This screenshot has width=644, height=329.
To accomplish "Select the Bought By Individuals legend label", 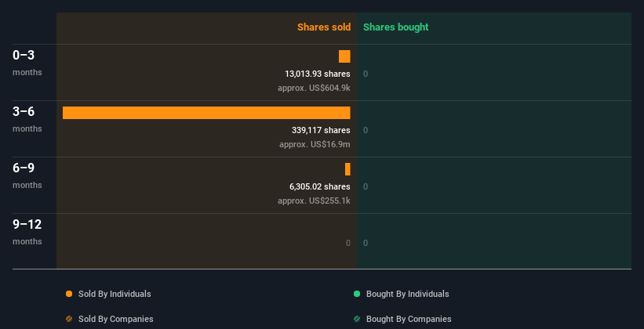I will tap(407, 294).
